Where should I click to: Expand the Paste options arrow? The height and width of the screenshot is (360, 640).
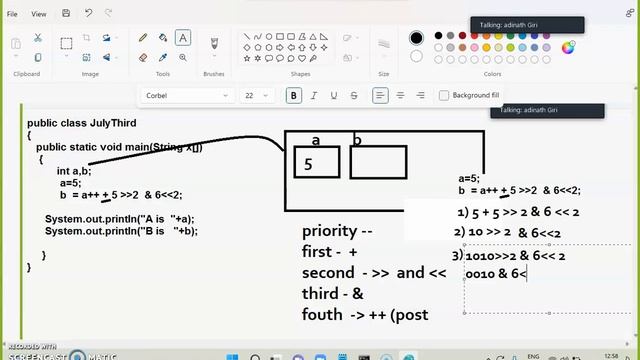(16, 56)
